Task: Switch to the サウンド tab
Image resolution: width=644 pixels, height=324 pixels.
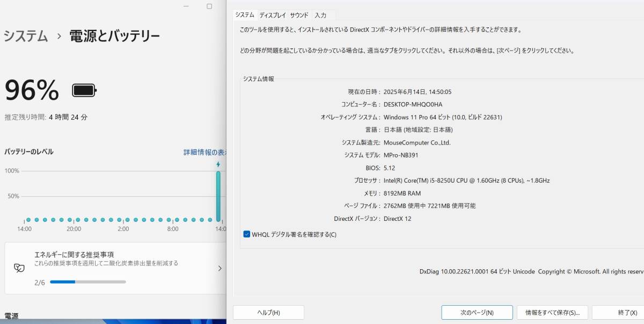Action: (x=299, y=15)
